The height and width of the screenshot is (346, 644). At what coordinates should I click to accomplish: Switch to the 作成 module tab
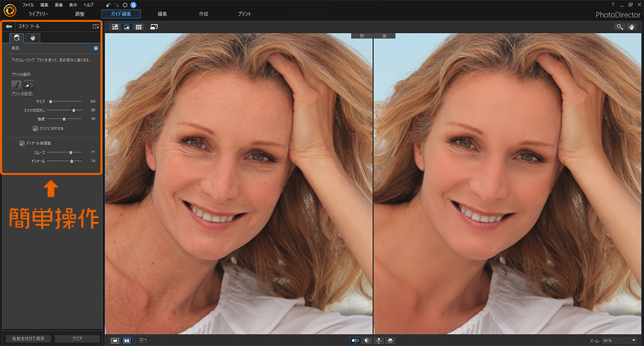pos(204,14)
